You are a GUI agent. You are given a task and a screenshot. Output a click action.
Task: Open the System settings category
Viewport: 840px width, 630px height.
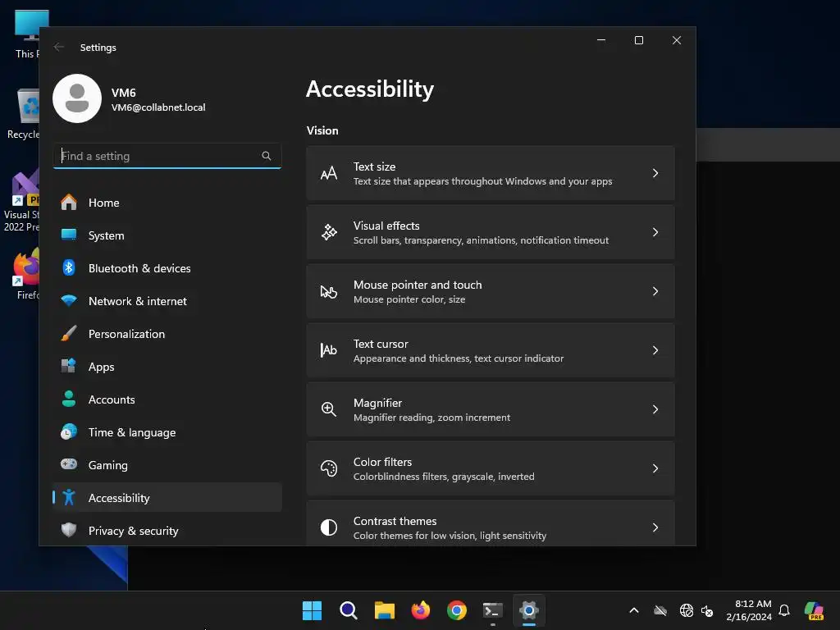click(167, 235)
